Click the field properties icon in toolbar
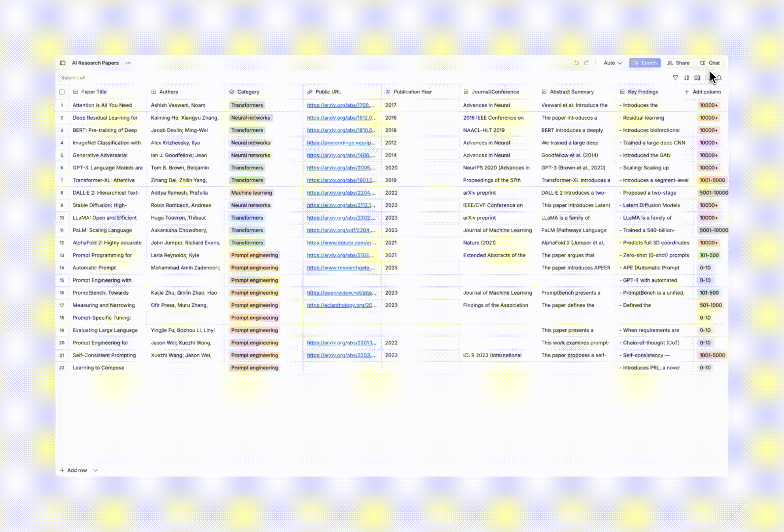This screenshot has width=784, height=532. coord(697,78)
